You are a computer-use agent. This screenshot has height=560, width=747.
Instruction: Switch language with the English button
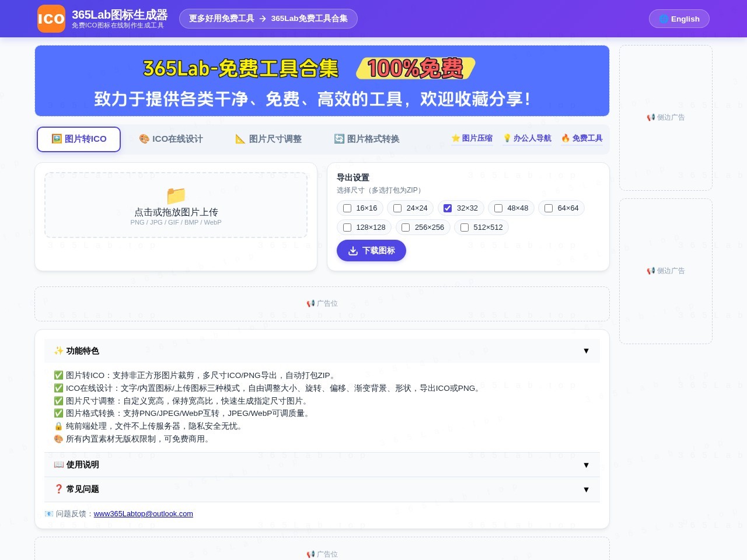[x=679, y=19]
